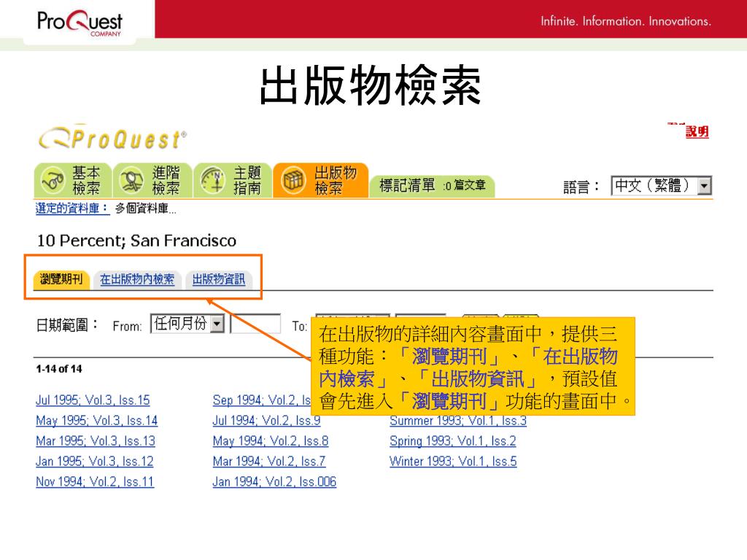The image size is (747, 560).
Task: Open the 出版物檢索 tab
Action: [321, 181]
